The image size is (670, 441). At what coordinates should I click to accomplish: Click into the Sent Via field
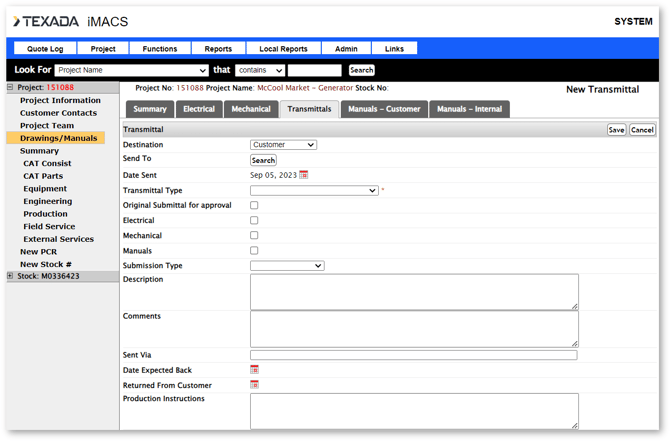point(413,355)
